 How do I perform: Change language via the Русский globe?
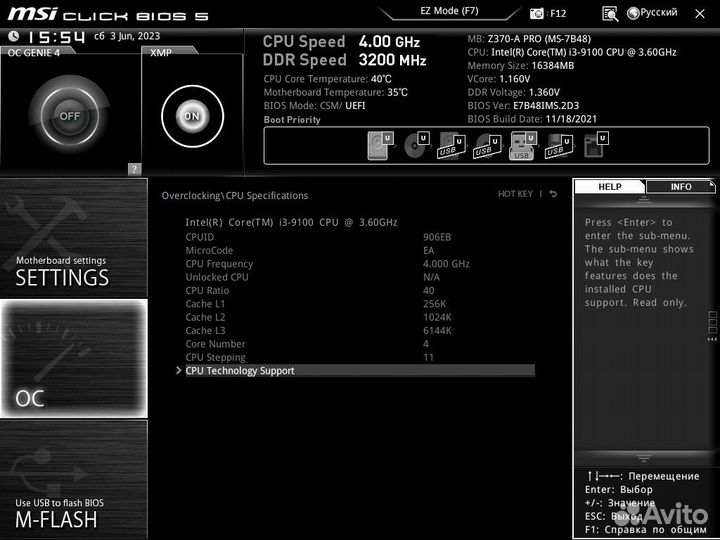pos(652,13)
